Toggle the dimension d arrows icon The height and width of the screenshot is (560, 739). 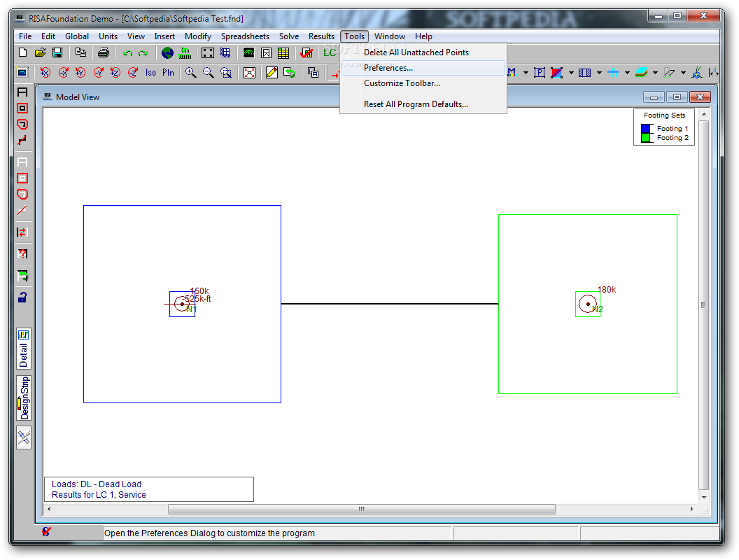(x=714, y=73)
